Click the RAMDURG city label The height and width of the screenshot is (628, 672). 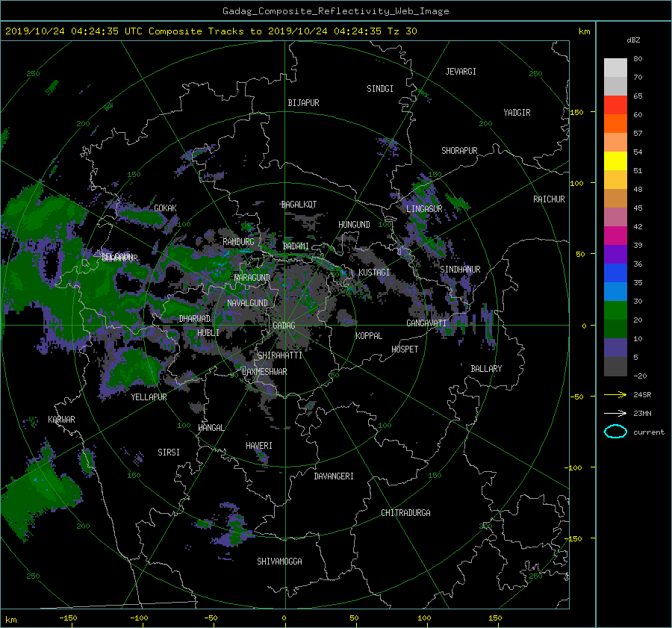238,242
